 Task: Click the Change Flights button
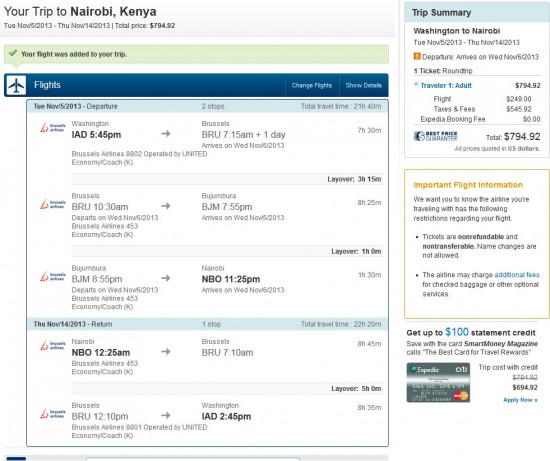312,85
